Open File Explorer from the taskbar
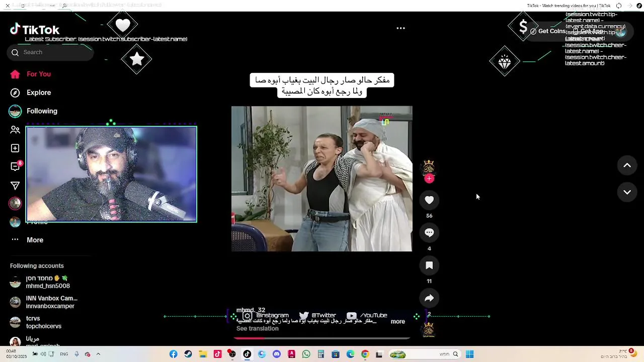The image size is (644, 362). pos(202,354)
